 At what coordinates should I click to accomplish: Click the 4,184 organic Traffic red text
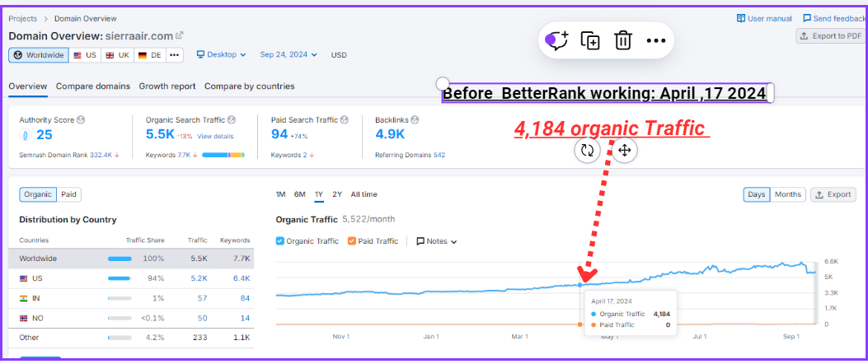coord(612,129)
